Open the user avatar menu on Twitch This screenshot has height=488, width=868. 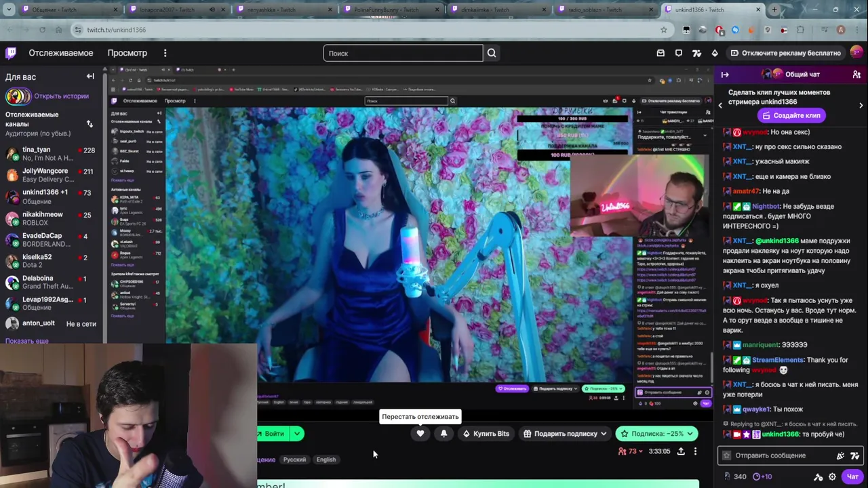[x=856, y=52]
